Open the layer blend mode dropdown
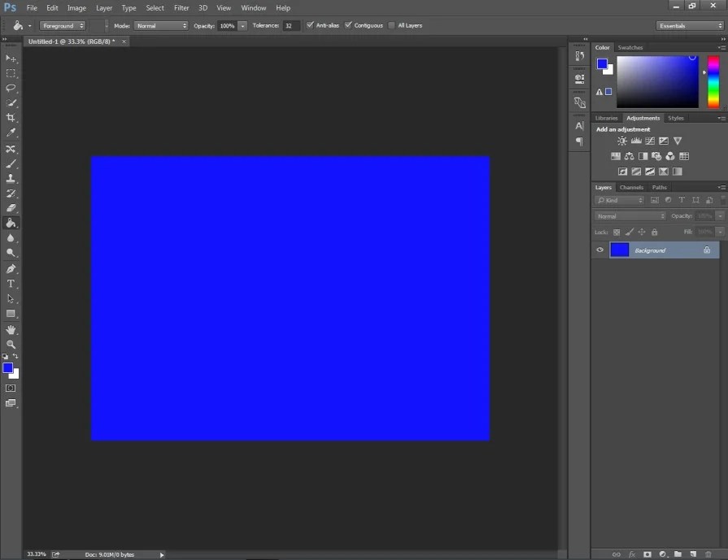Screen dimensions: 728x560 click(629, 215)
